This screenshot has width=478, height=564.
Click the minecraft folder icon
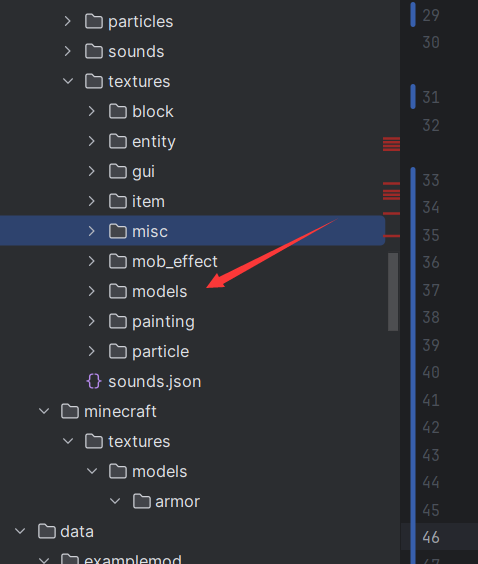[70, 411]
